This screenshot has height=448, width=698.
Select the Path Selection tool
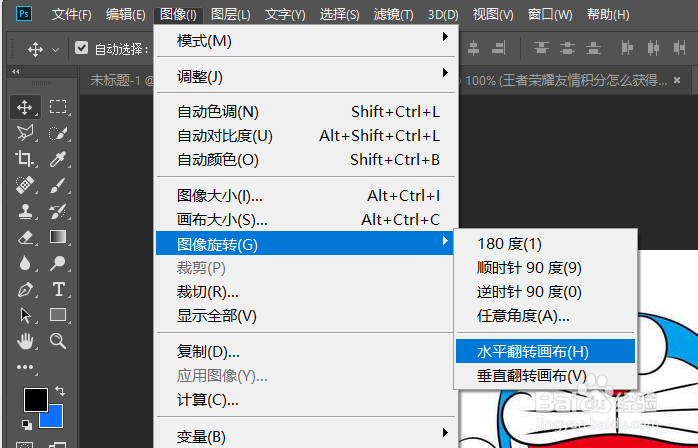pos(25,315)
